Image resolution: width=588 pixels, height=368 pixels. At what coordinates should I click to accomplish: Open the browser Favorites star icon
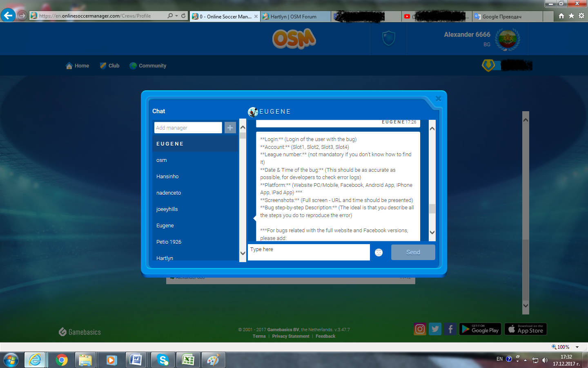coord(571,16)
